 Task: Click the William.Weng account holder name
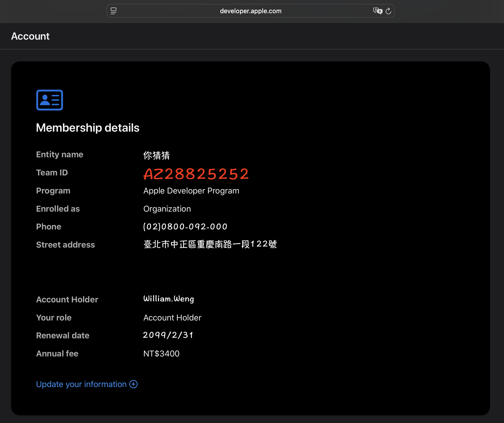pos(169,299)
